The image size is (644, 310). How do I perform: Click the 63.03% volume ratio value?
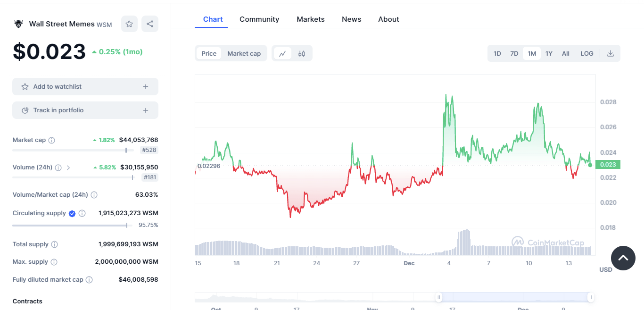147,195
